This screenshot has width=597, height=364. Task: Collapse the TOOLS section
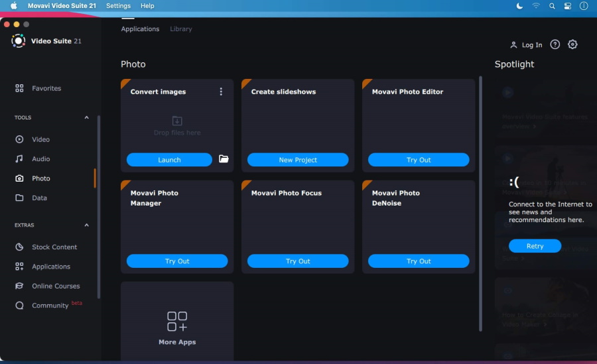[x=86, y=117]
